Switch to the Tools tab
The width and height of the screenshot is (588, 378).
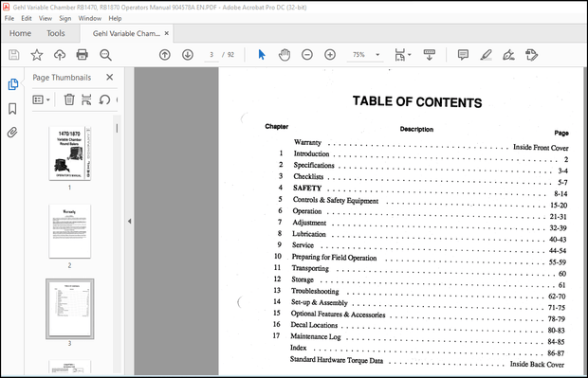(56, 33)
